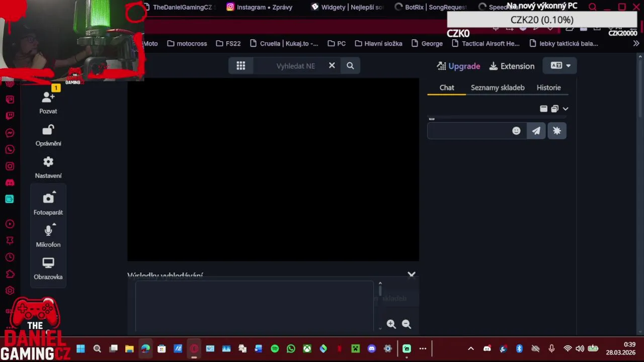
Task: Open the George bookmark
Action: [427, 43]
